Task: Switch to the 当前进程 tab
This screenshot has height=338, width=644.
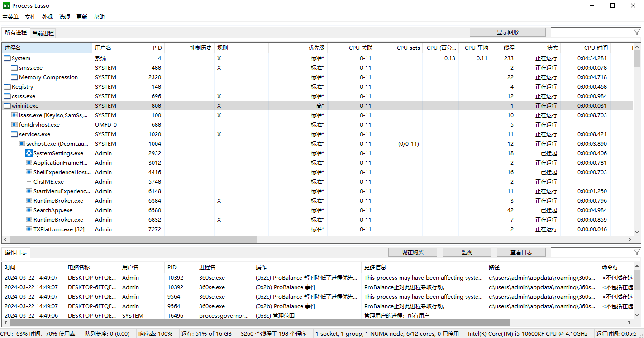Action: (43, 33)
